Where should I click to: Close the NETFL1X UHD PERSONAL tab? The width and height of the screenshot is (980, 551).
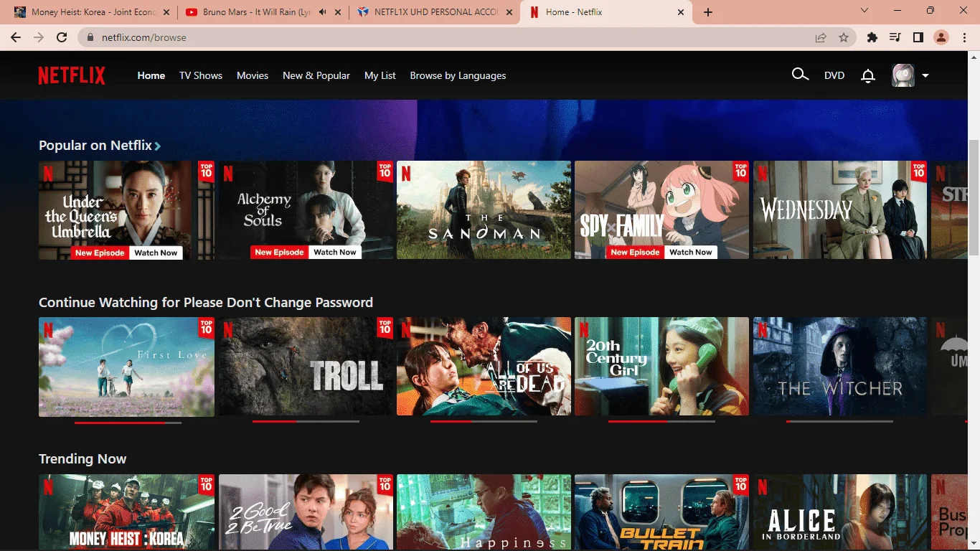tap(509, 12)
